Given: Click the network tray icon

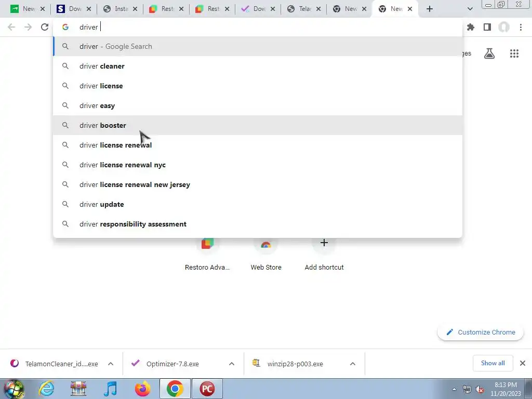Looking at the screenshot, I should [x=467, y=390].
